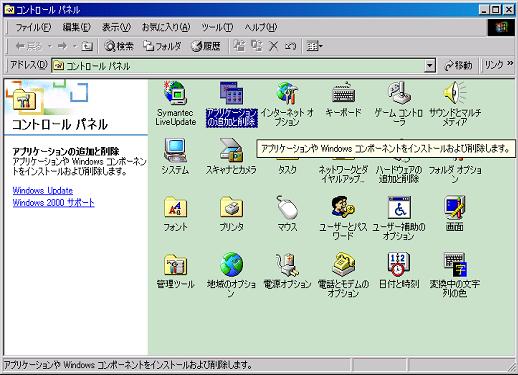This screenshot has height=375, width=518.
Task: Click the 戻る back toolbar button
Action: click(28, 46)
